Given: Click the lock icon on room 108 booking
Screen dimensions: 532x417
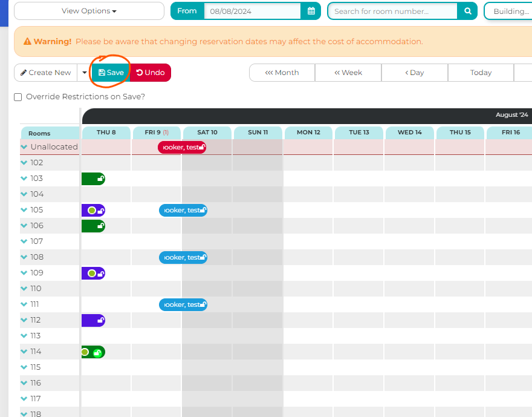Looking at the screenshot, I should (203, 257).
